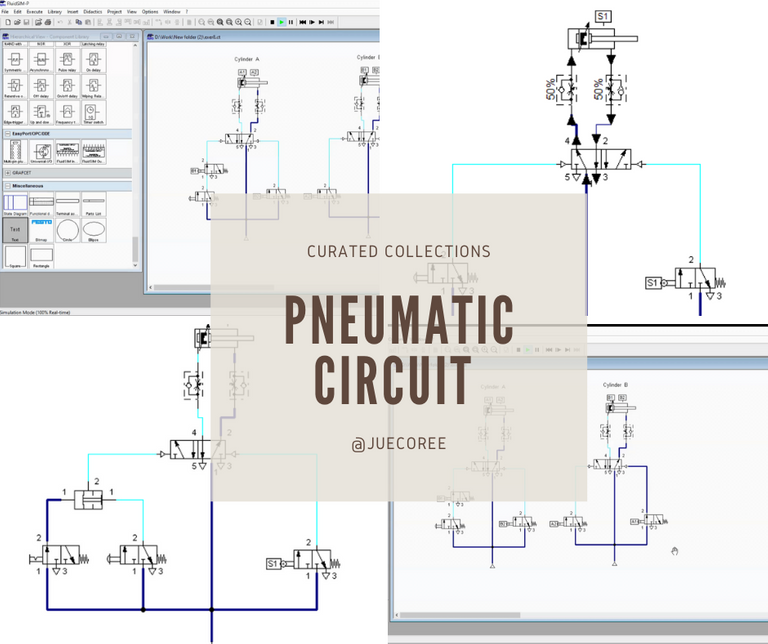
Task: Select the Terminal assignment component
Action: tap(67, 204)
